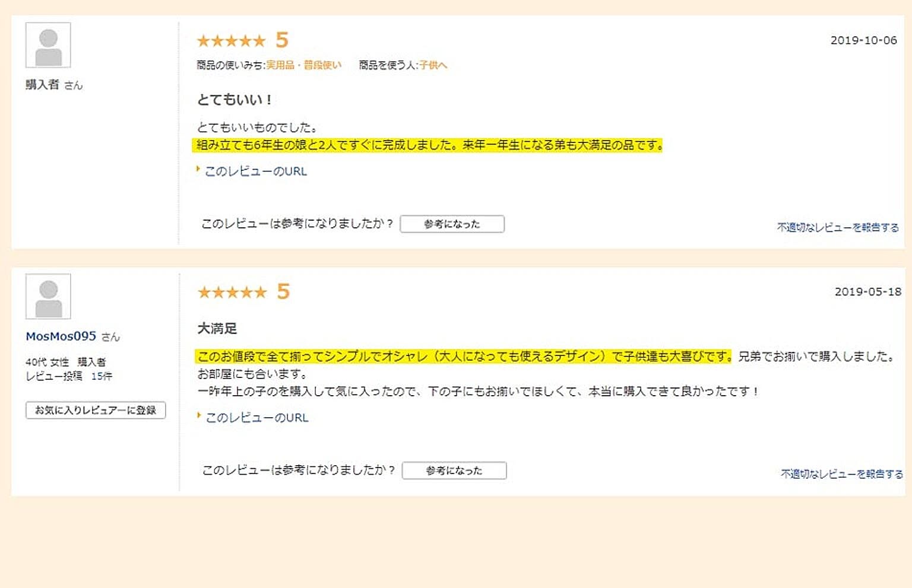Click the yellow highlighted text in the first review
Screen dimensions: 912x588
click(x=429, y=145)
